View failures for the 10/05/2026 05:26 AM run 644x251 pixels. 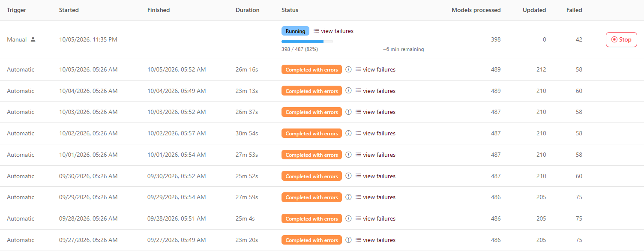tap(375, 69)
